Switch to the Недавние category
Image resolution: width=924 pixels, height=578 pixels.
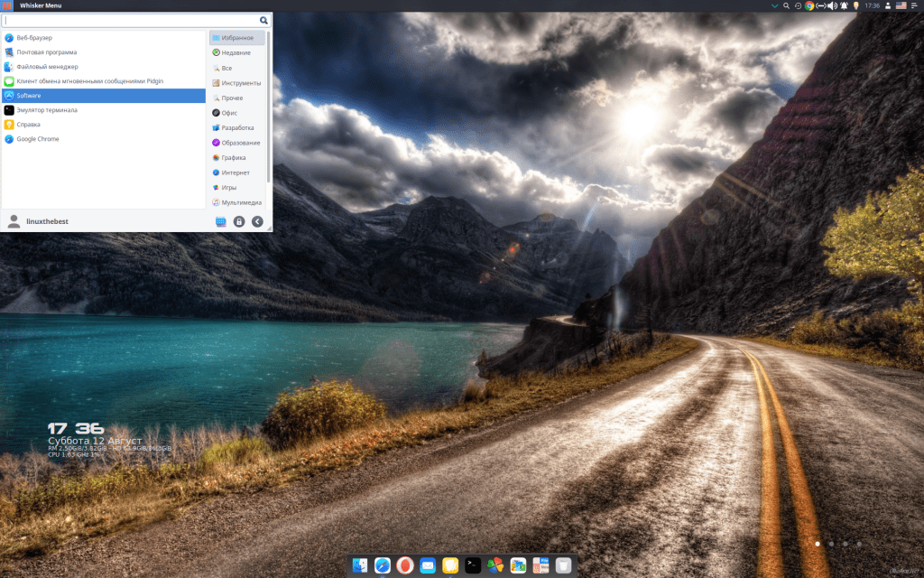(237, 52)
